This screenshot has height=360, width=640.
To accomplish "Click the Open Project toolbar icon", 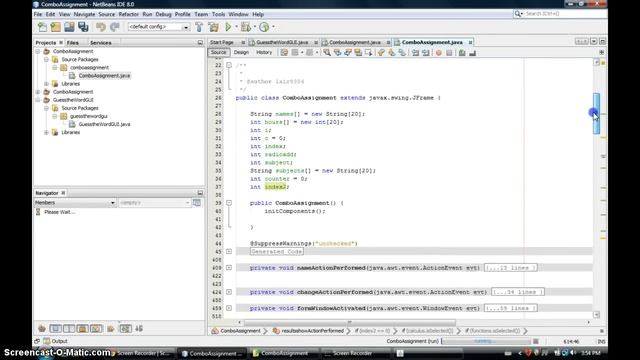I will [69, 27].
